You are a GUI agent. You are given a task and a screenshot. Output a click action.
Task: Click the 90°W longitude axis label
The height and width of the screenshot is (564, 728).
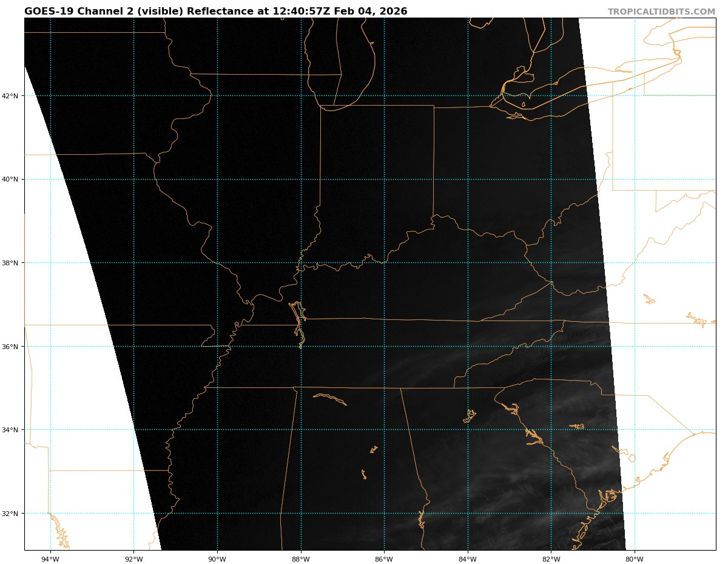click(217, 559)
